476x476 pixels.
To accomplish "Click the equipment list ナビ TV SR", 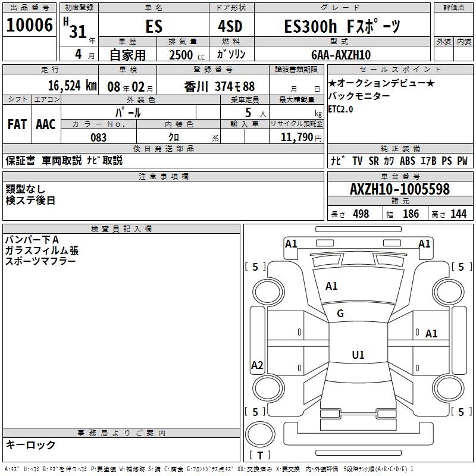I will click(x=355, y=161).
